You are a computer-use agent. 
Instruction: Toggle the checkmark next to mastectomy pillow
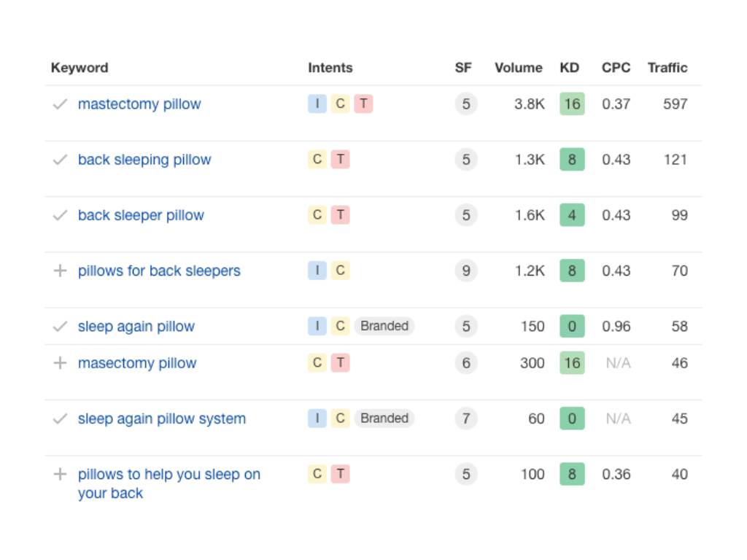point(60,104)
